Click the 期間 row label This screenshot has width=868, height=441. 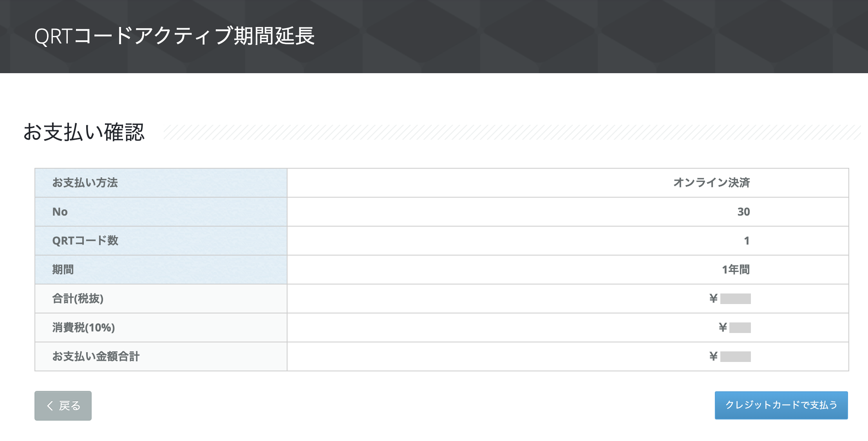click(x=63, y=270)
